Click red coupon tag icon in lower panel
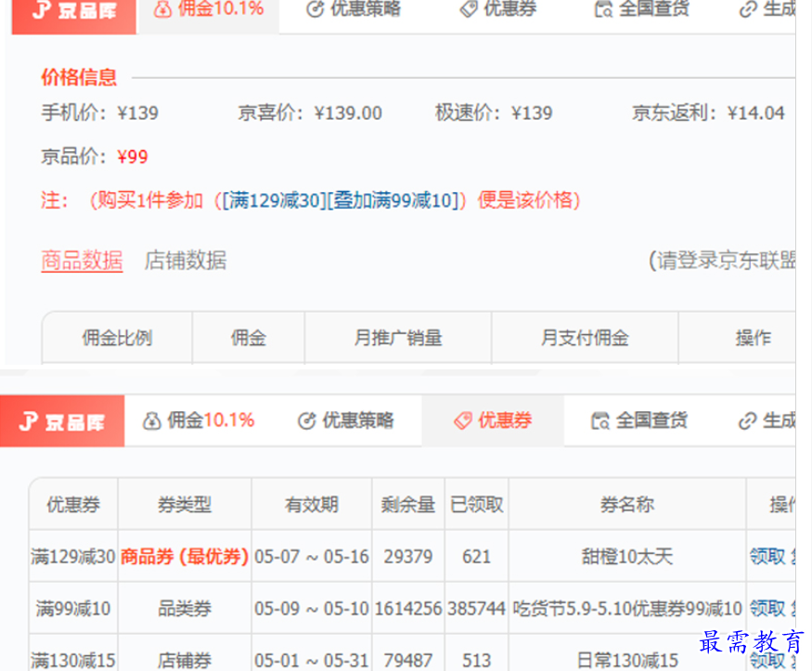This screenshot has width=812, height=671. pos(463,421)
